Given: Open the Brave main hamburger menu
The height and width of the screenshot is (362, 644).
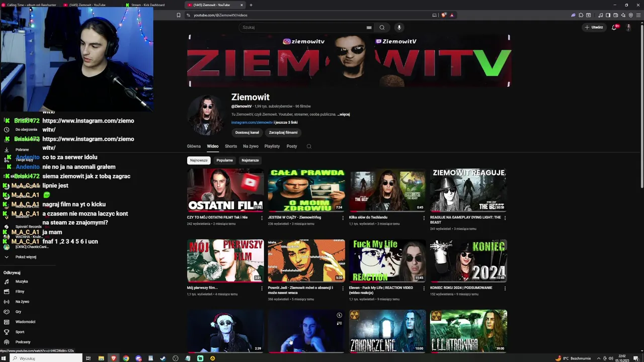Looking at the screenshot, I should click(x=638, y=15).
